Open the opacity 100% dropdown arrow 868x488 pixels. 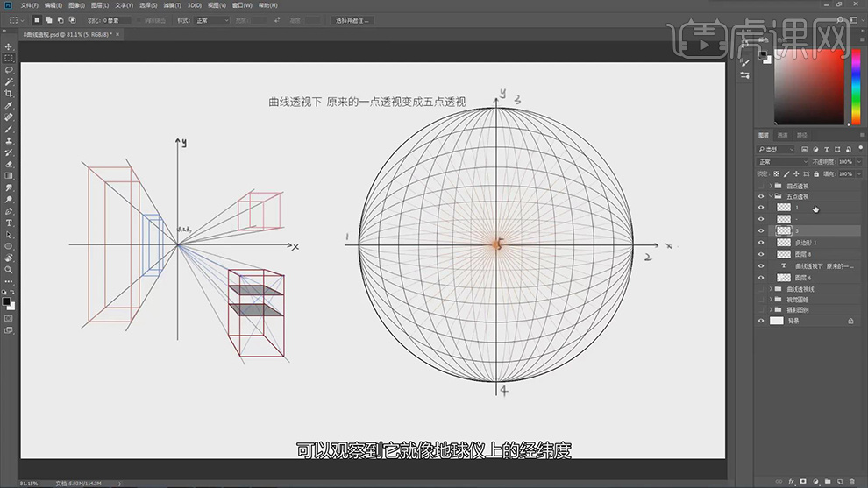coord(858,161)
